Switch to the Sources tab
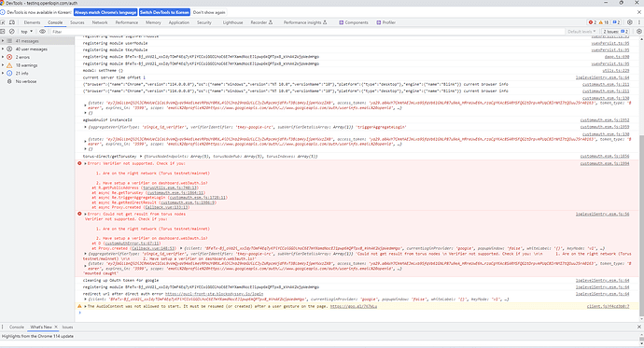This screenshot has height=348, width=644. [77, 22]
